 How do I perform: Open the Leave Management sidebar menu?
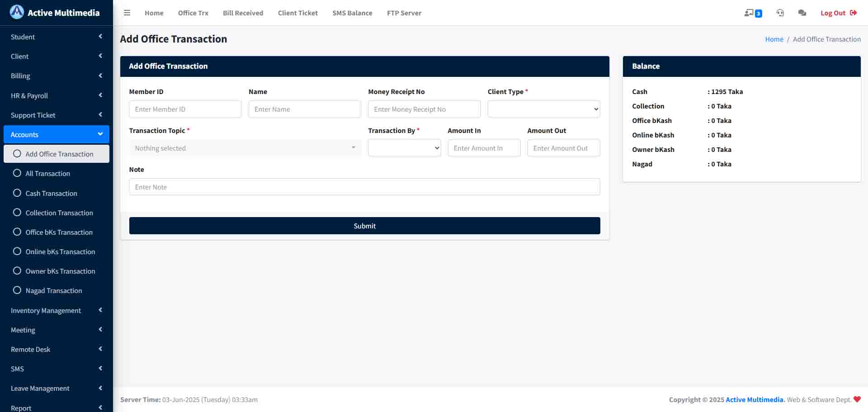[x=57, y=388]
